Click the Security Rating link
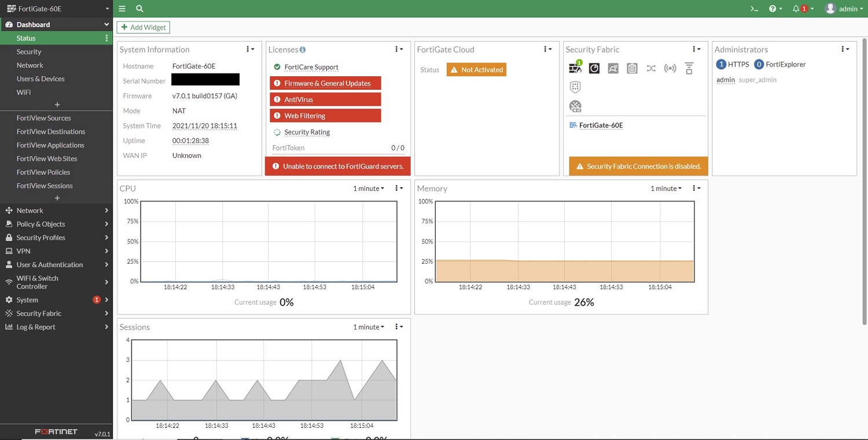The image size is (868, 440). [307, 132]
